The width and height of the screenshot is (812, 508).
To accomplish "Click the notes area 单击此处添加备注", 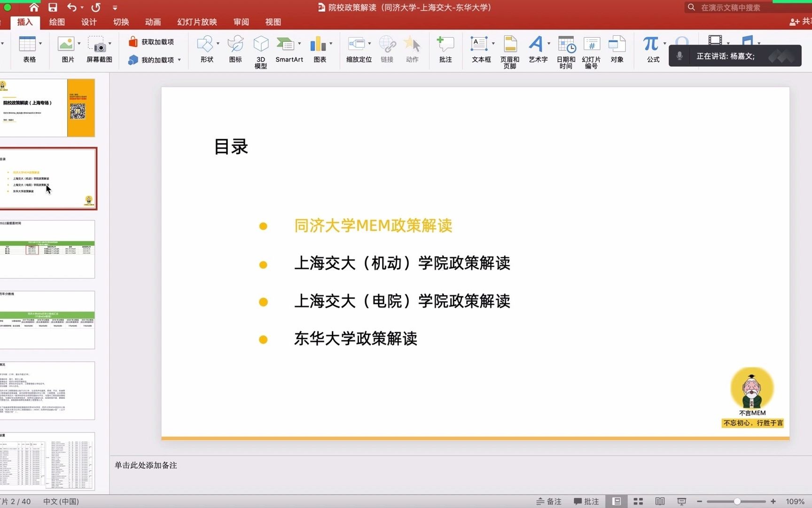I will tap(146, 465).
